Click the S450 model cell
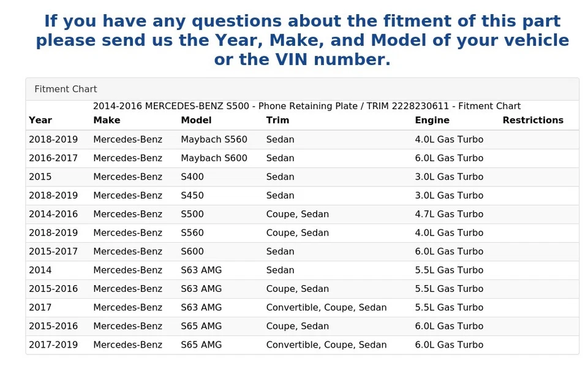This screenshot has width=588, height=366. tap(192, 196)
